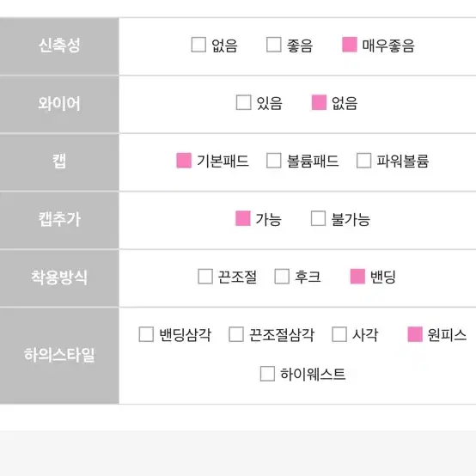Check the 후크 checkbox
Screen dimensions: 476x476
point(282,277)
